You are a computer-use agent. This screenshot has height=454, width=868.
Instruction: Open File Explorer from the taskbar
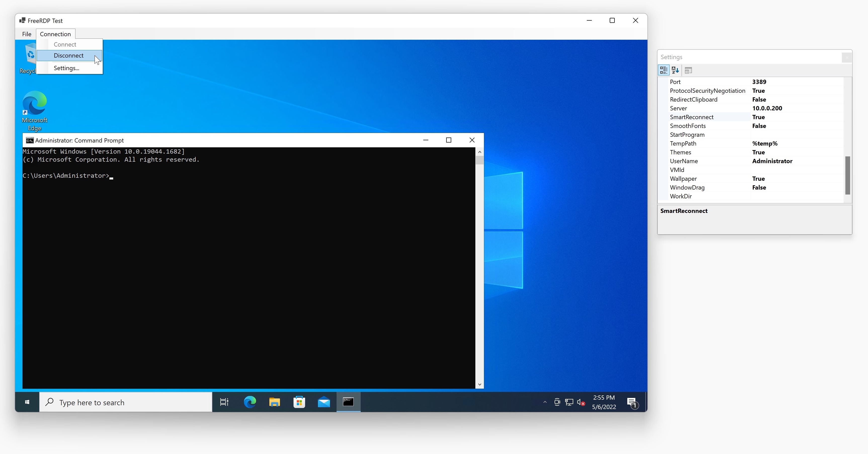[274, 402]
